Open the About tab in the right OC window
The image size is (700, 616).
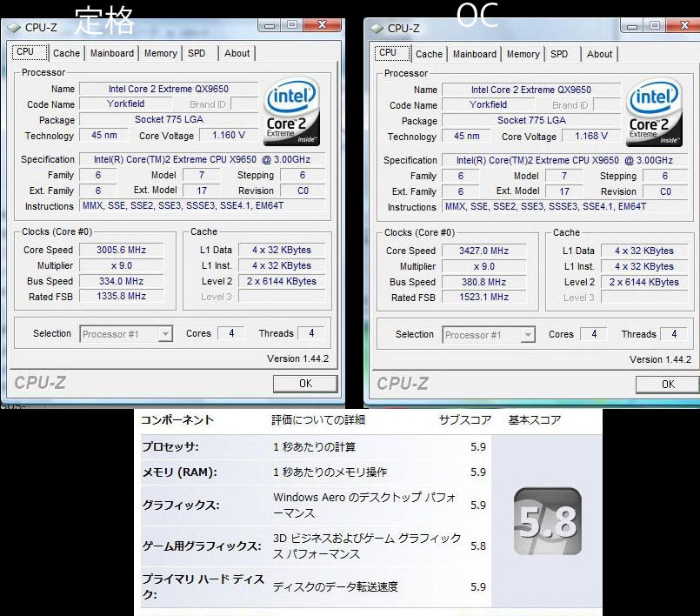pyautogui.click(x=599, y=54)
